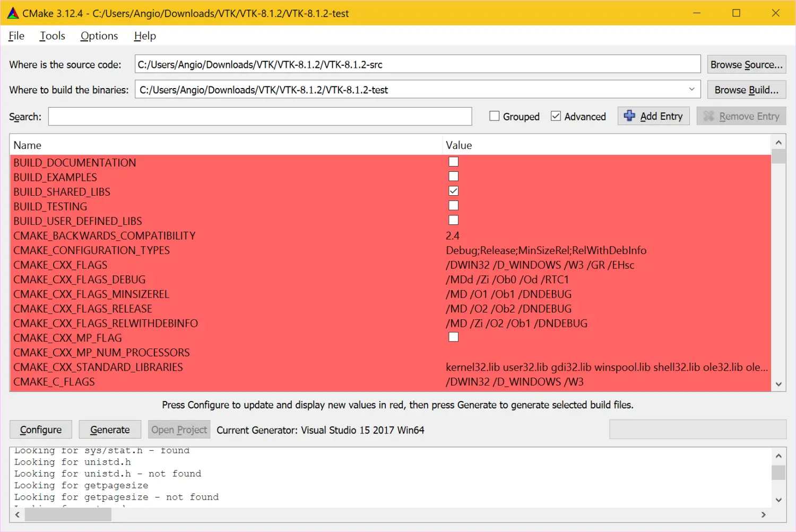The width and height of the screenshot is (796, 532).
Task: Select the CMAKE_CONFIGURATION_TYPES entry
Action: [92, 250]
